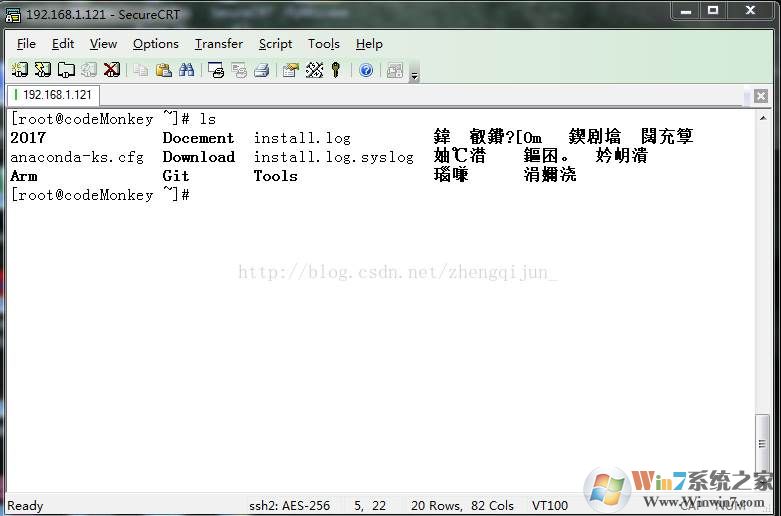Image resolution: width=781 pixels, height=516 pixels.
Task: Click 'ssh2: AES-256' status bar entry
Action: pyautogui.click(x=289, y=506)
